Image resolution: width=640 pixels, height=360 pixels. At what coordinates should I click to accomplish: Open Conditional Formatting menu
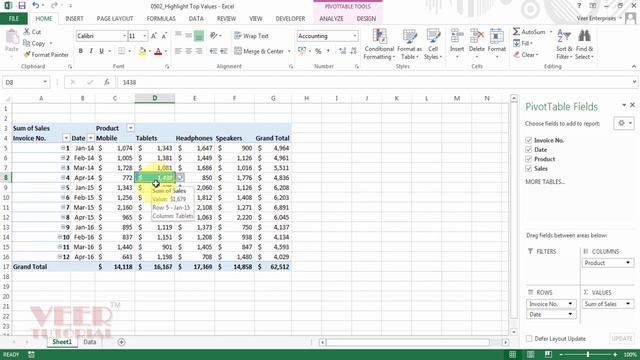point(379,45)
